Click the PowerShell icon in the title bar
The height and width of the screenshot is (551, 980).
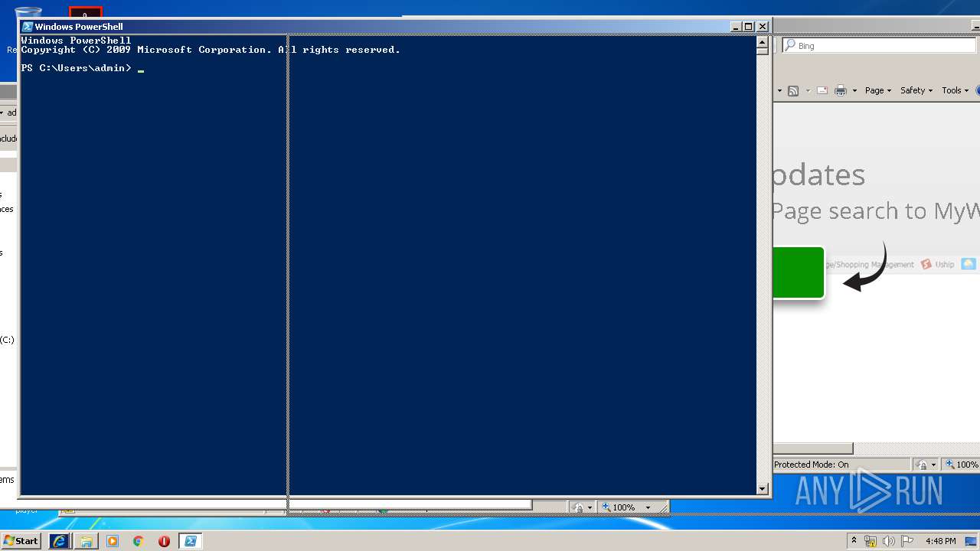click(28, 26)
